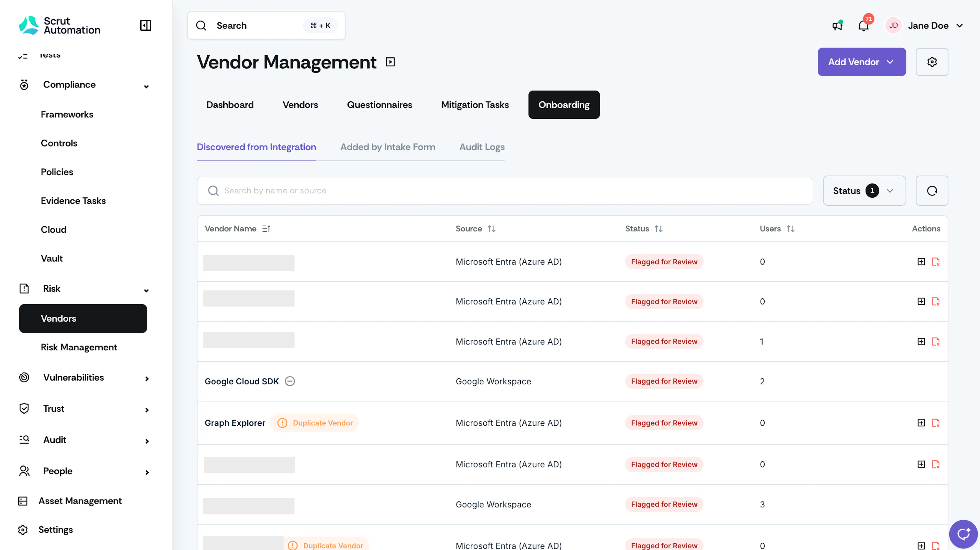Viewport: 980px width, 550px height.
Task: Switch to the Vendors tab
Action: tap(300, 105)
